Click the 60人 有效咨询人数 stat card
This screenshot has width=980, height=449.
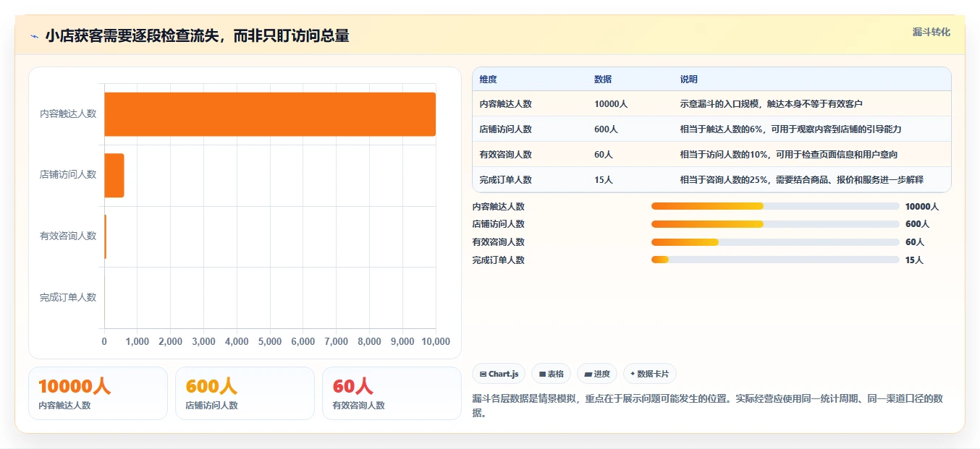coord(392,393)
